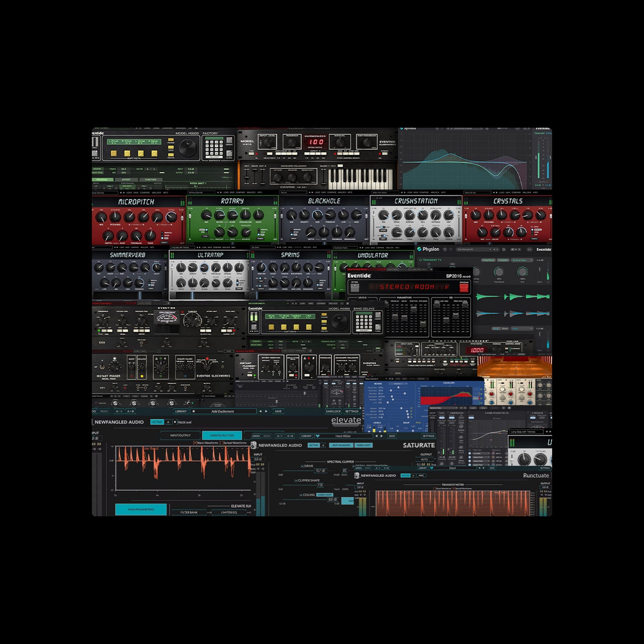Open SETTINGS in Saturate

(429, 436)
